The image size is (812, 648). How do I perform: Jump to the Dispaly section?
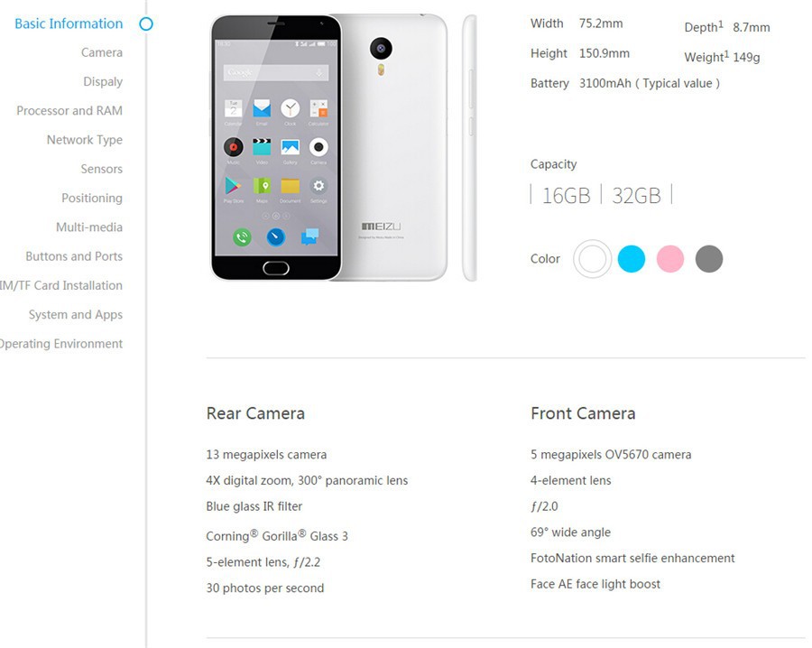coord(103,82)
